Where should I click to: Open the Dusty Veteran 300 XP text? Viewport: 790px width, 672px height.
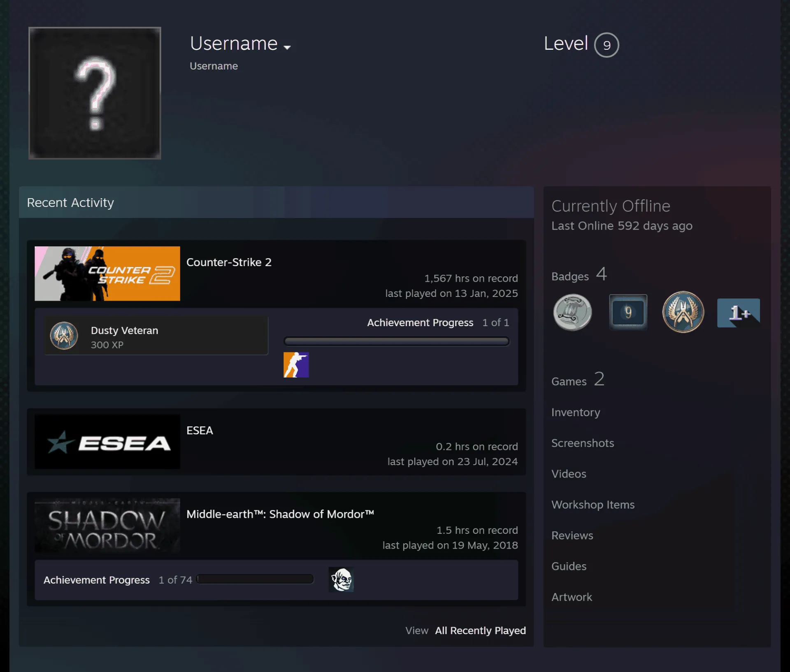124,337
